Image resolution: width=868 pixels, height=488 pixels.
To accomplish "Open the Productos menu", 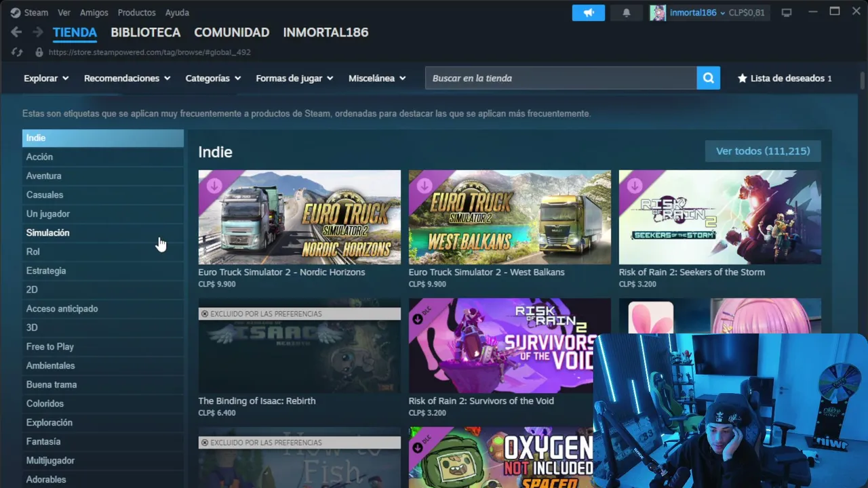I will tap(136, 13).
